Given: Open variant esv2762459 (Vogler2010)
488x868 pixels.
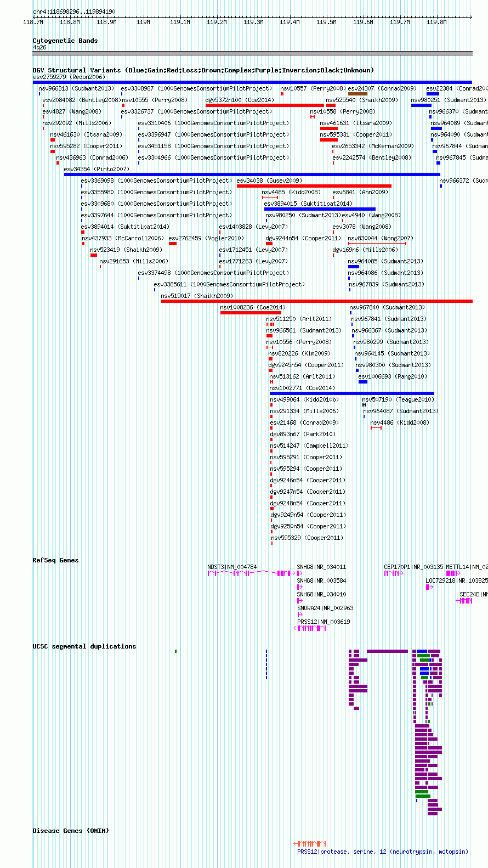Looking at the screenshot, I should coord(206,238).
